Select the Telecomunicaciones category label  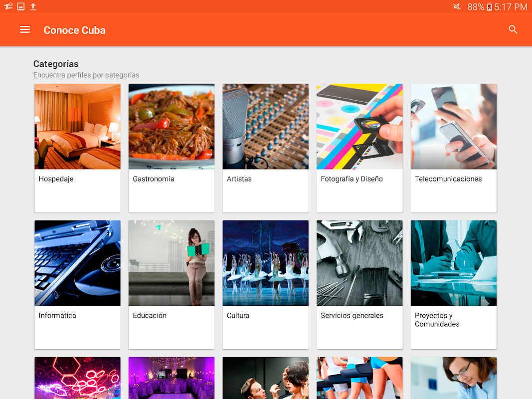pos(448,179)
